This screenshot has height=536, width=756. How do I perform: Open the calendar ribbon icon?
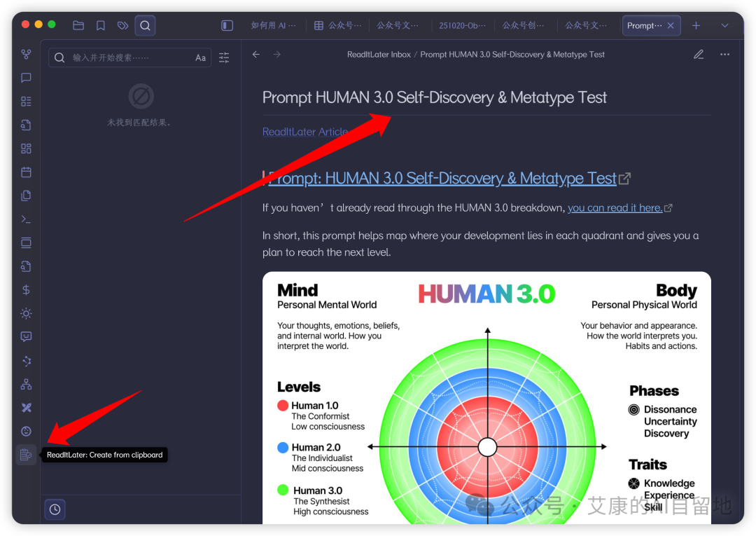coord(26,172)
